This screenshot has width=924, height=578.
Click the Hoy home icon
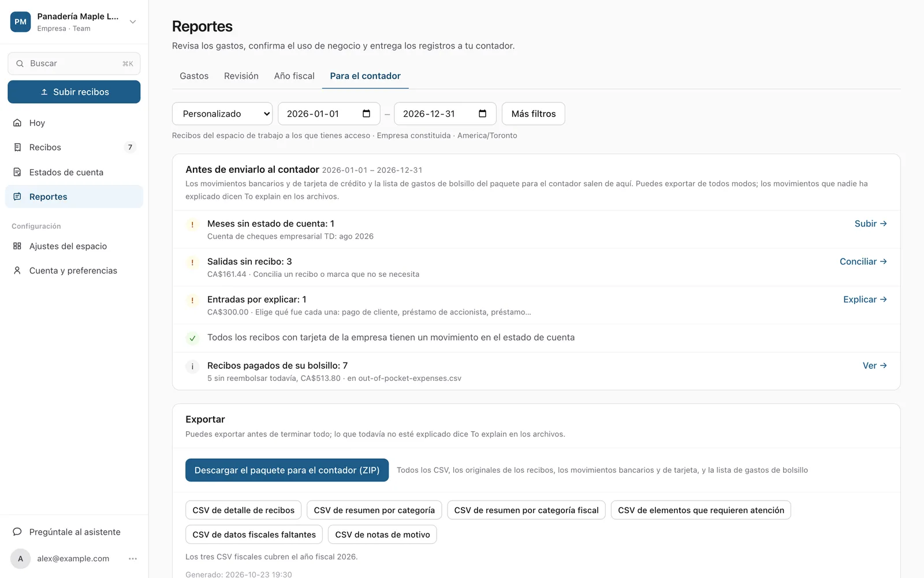point(17,123)
